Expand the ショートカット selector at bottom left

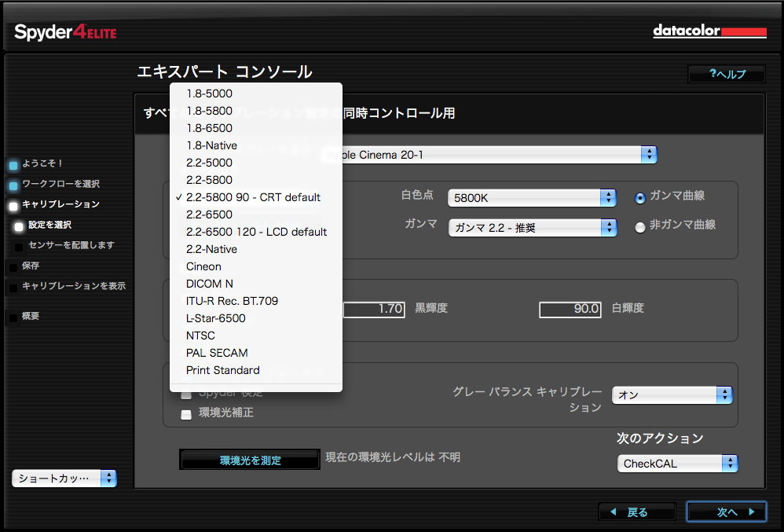64,477
